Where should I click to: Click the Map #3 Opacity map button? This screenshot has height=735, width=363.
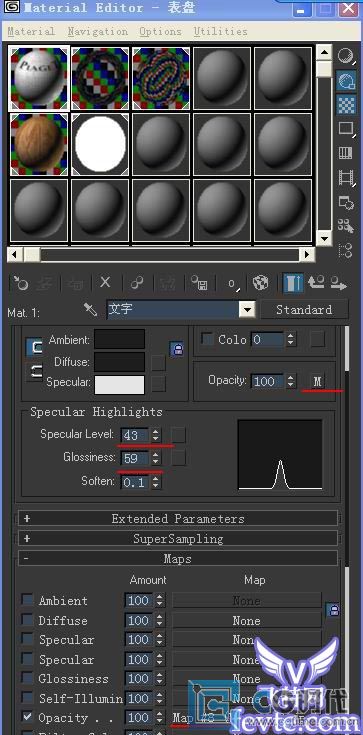point(247,718)
